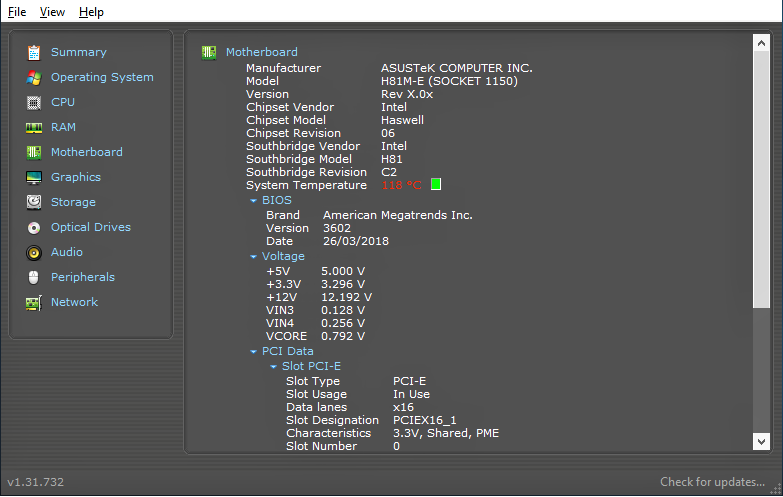Click the Optical Drives disc icon
783x497 pixels.
tap(33, 228)
